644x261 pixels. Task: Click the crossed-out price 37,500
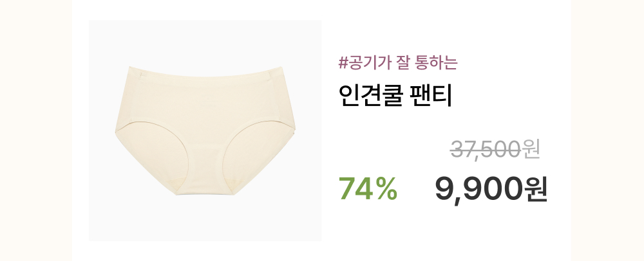[x=486, y=150]
